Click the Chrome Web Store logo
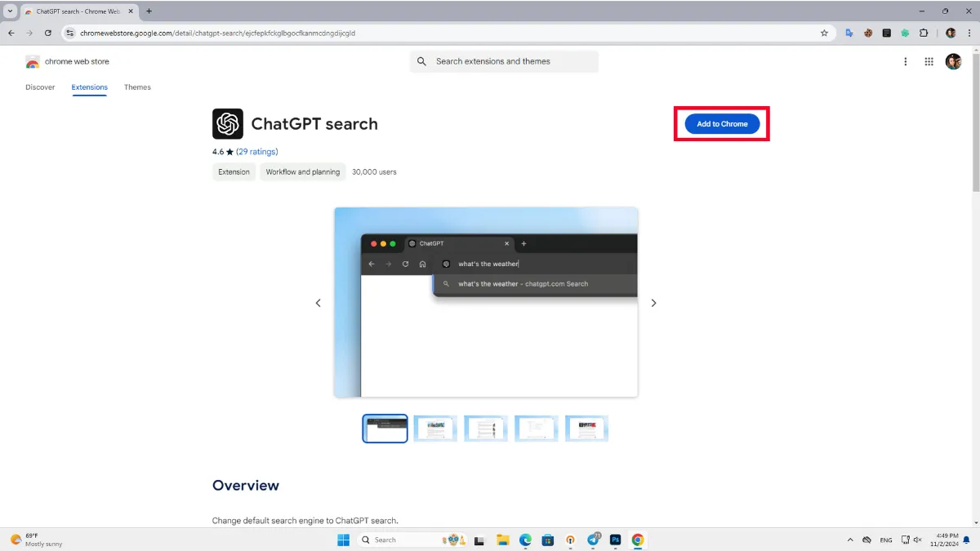The width and height of the screenshot is (980, 551). pyautogui.click(x=33, y=62)
